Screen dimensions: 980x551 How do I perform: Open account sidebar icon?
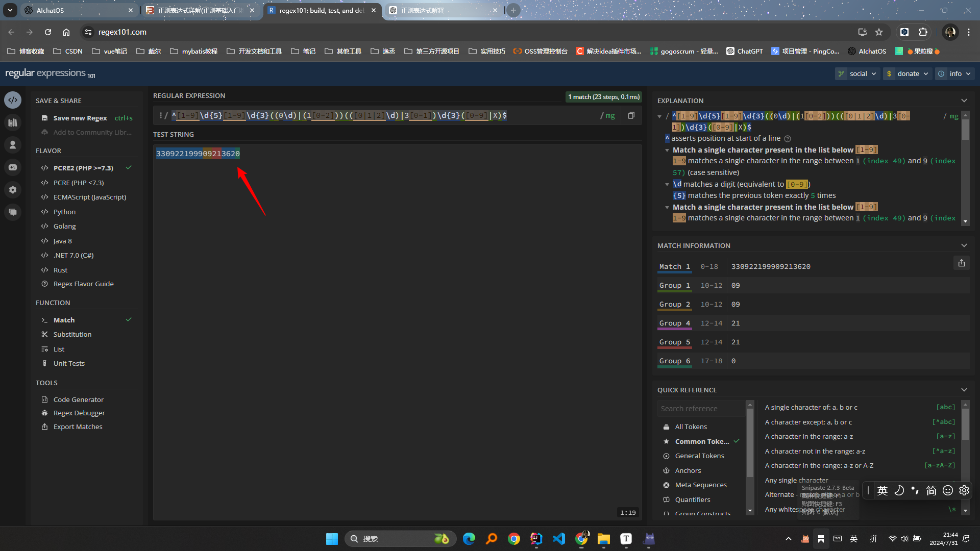pyautogui.click(x=13, y=145)
